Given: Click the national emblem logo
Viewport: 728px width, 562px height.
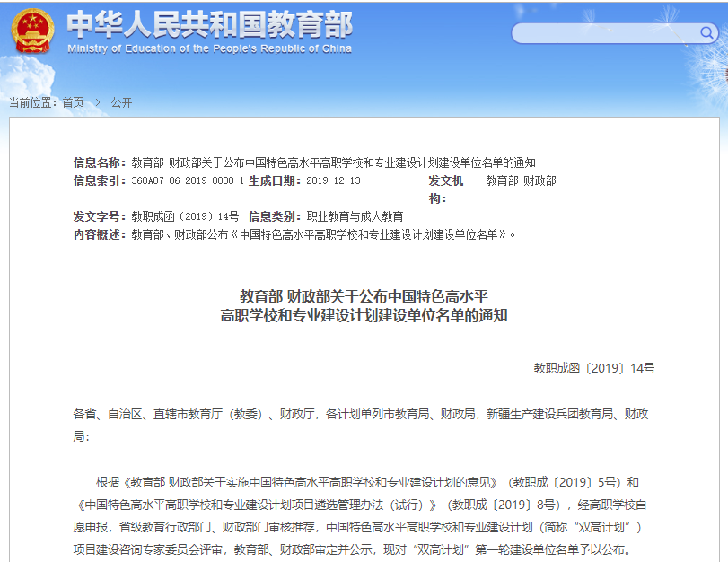Looking at the screenshot, I should (32, 31).
